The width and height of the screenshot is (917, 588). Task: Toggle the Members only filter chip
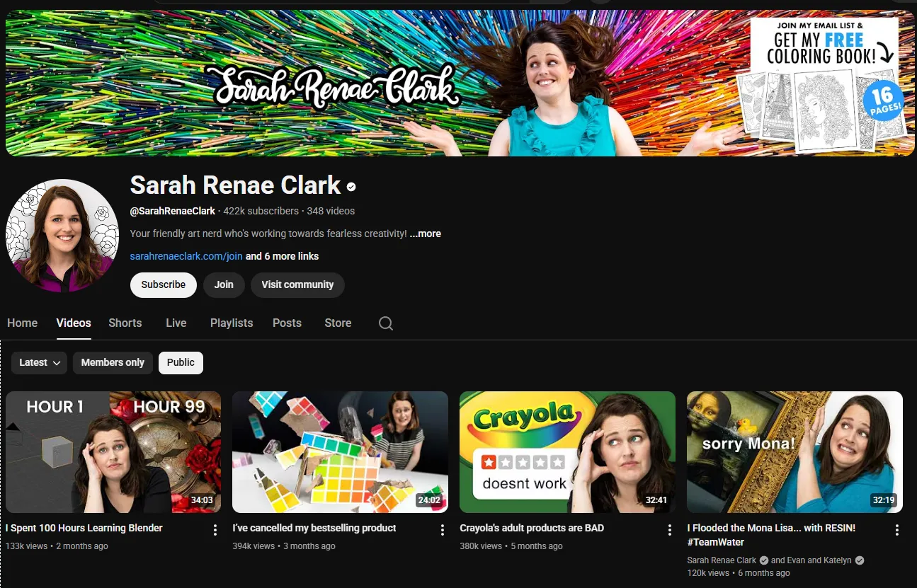[113, 362]
